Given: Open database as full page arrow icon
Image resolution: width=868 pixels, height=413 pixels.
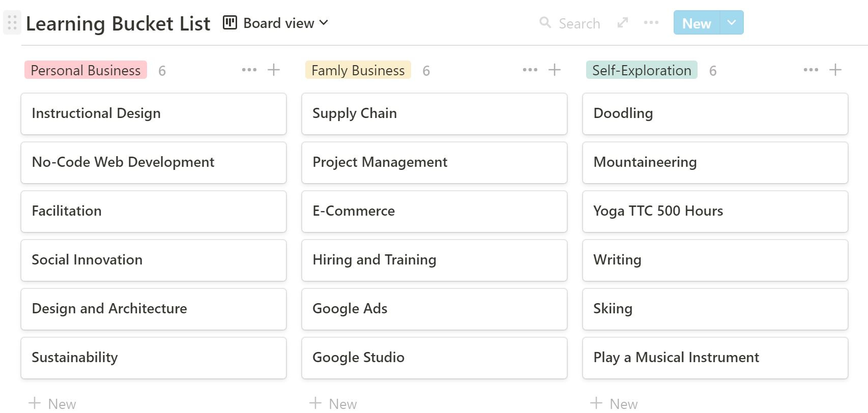Looking at the screenshot, I should pos(622,23).
